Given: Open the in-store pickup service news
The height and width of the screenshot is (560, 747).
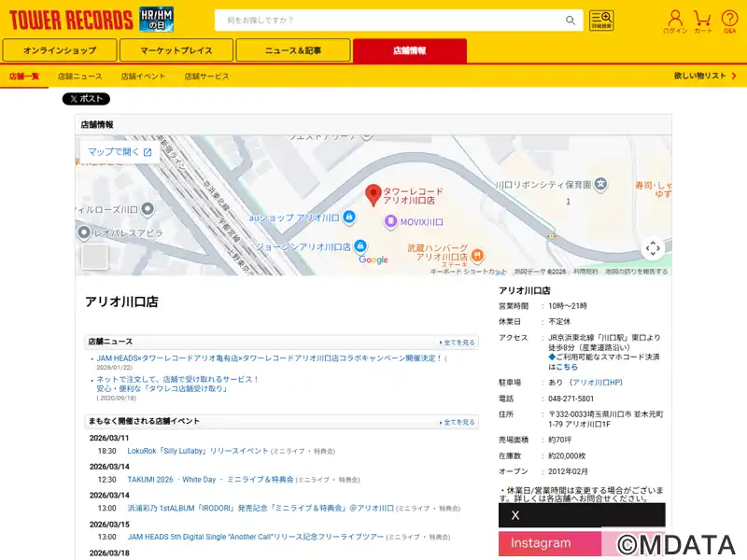Looking at the screenshot, I should [177, 384].
